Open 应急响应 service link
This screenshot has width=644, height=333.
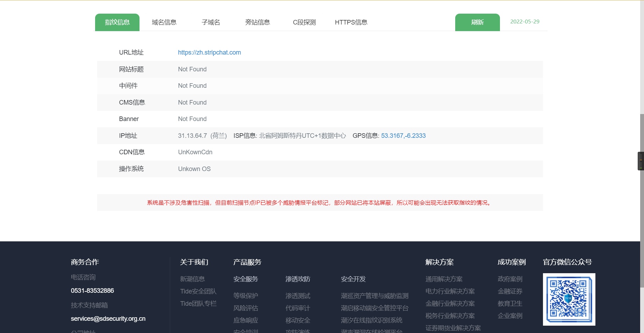[x=246, y=320]
